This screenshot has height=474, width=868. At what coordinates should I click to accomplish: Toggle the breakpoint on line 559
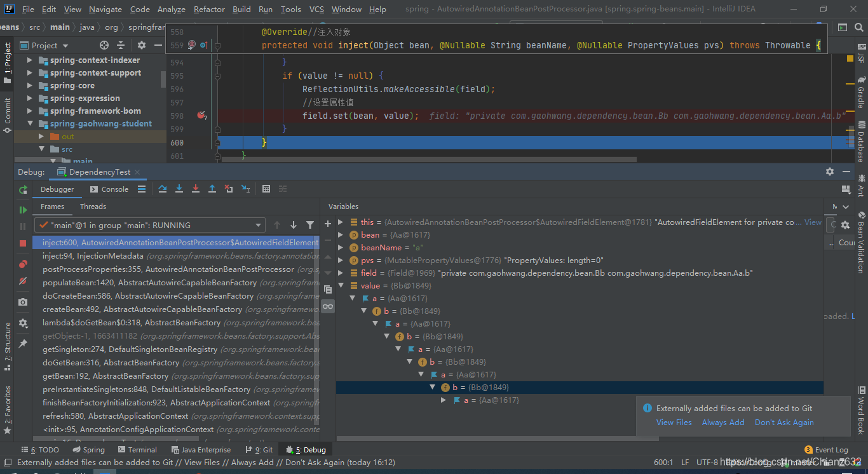click(x=192, y=45)
